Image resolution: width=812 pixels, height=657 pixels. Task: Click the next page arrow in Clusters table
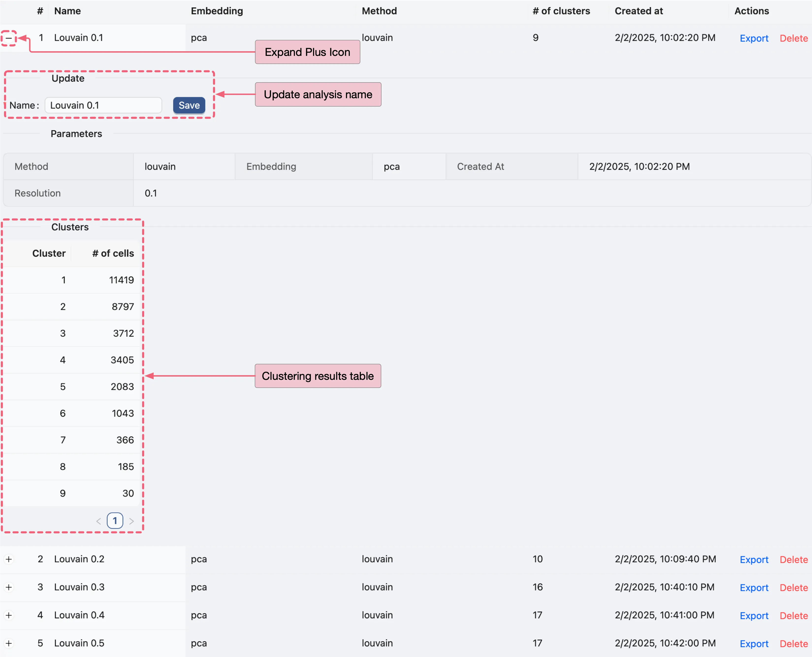(x=131, y=521)
